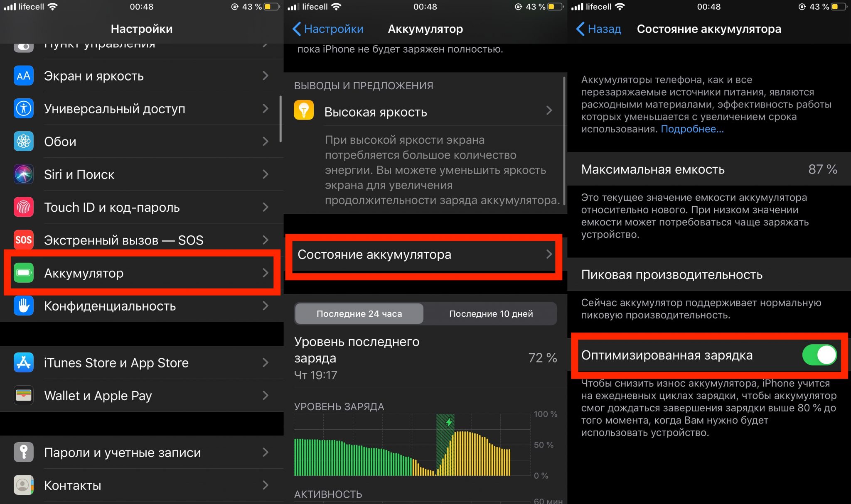Tap the chevron on Высокая яркость row

[549, 110]
